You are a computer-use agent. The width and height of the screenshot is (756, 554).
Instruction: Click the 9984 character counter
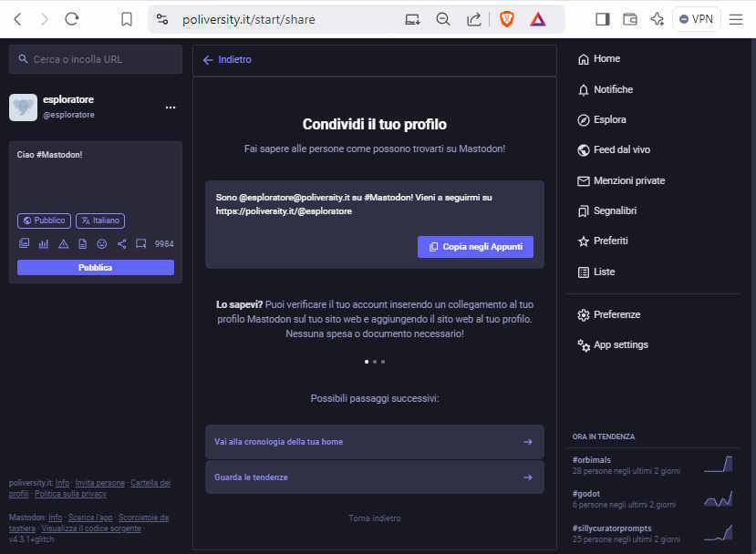164,244
